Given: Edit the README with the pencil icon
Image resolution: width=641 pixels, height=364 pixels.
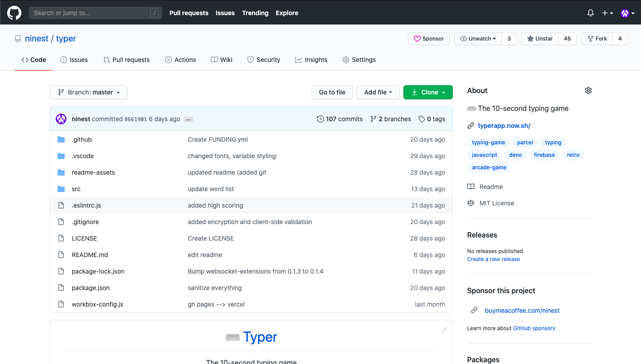Looking at the screenshot, I should (444, 330).
